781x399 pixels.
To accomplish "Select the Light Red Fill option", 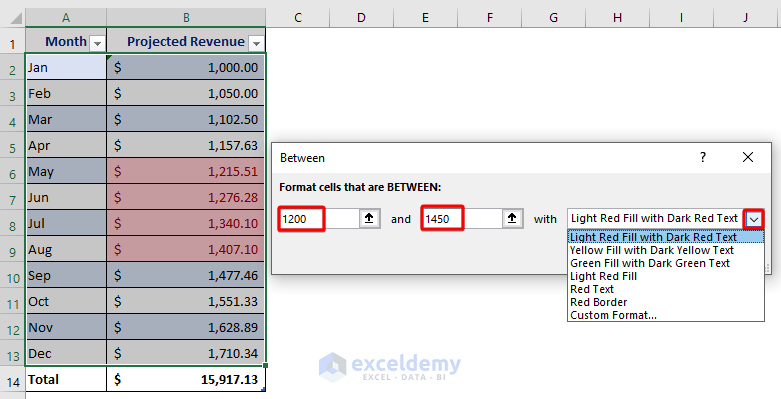I will coord(666,276).
